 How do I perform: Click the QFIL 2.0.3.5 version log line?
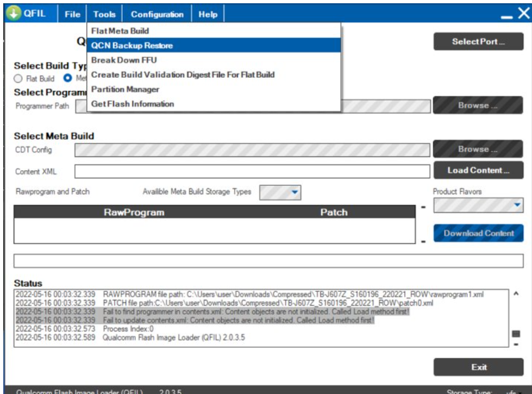coord(130,337)
